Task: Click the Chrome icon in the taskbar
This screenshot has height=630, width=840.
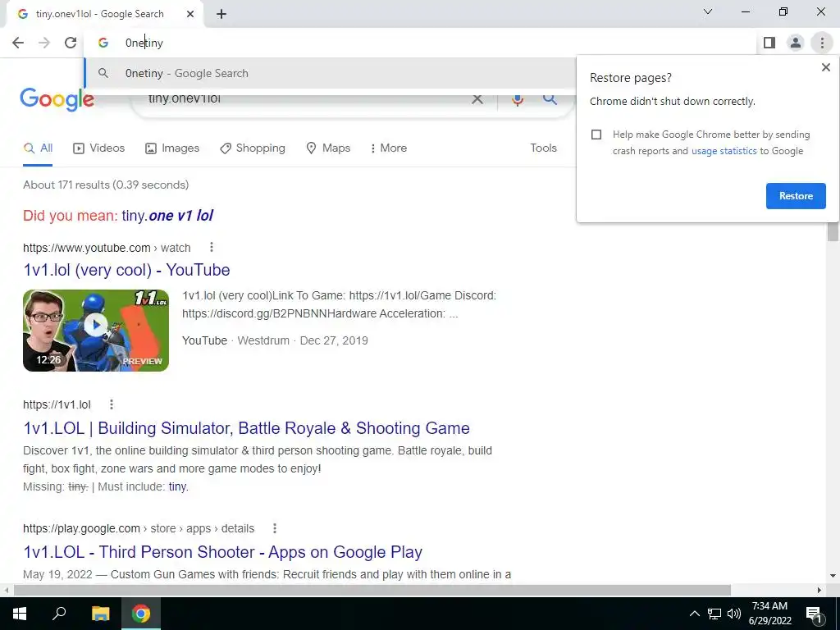Action: tap(141, 614)
